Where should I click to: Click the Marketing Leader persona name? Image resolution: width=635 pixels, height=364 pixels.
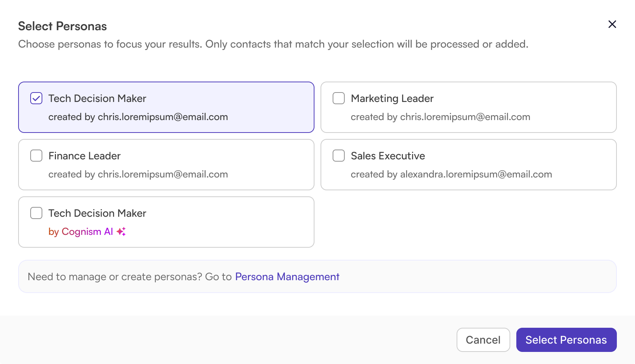point(392,99)
